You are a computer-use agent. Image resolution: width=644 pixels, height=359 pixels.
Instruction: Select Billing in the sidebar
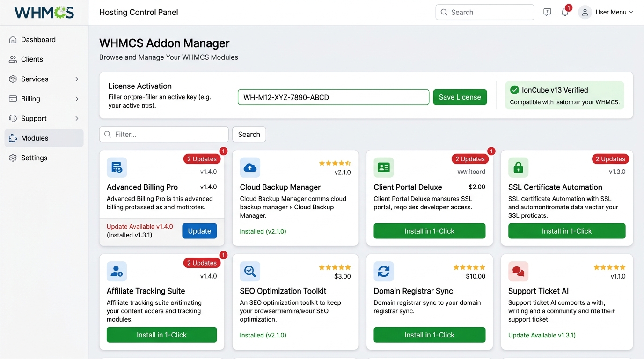click(x=44, y=99)
